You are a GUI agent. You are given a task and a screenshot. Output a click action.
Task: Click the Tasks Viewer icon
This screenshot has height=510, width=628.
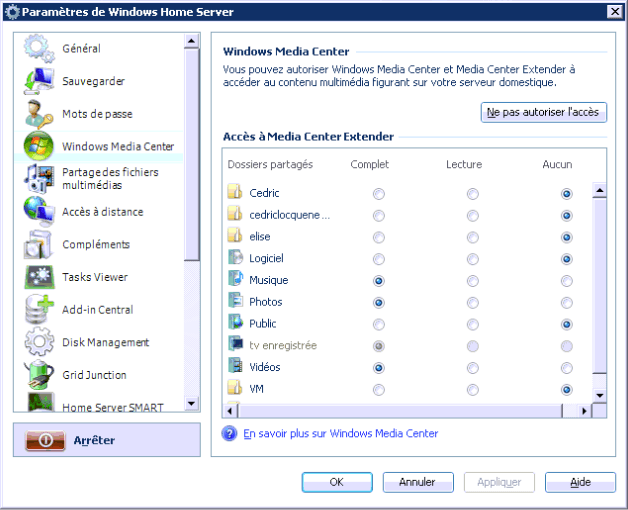(x=39, y=277)
